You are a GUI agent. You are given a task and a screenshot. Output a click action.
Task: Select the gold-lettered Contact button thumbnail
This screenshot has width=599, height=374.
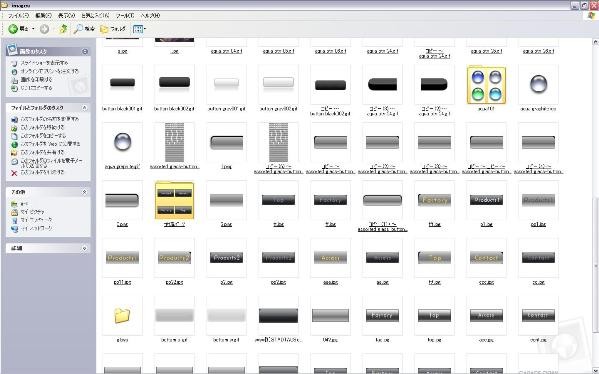click(x=486, y=257)
